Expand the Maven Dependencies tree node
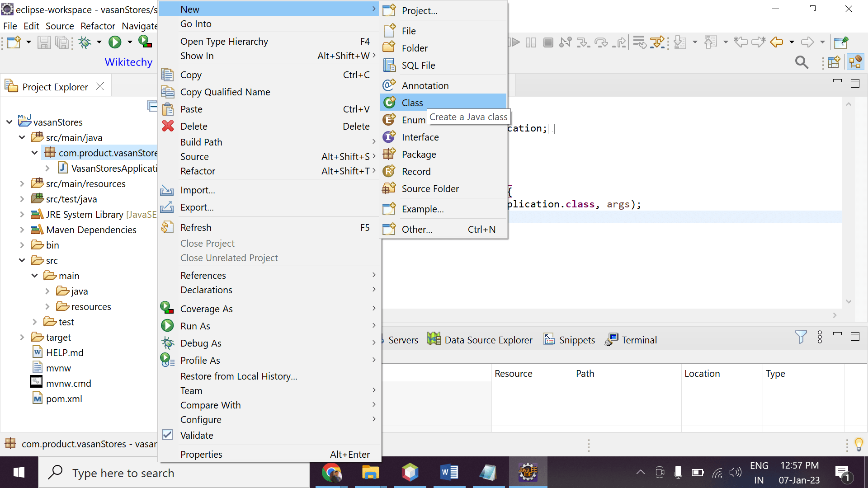Image resolution: width=868 pixels, height=488 pixels. [x=22, y=230]
